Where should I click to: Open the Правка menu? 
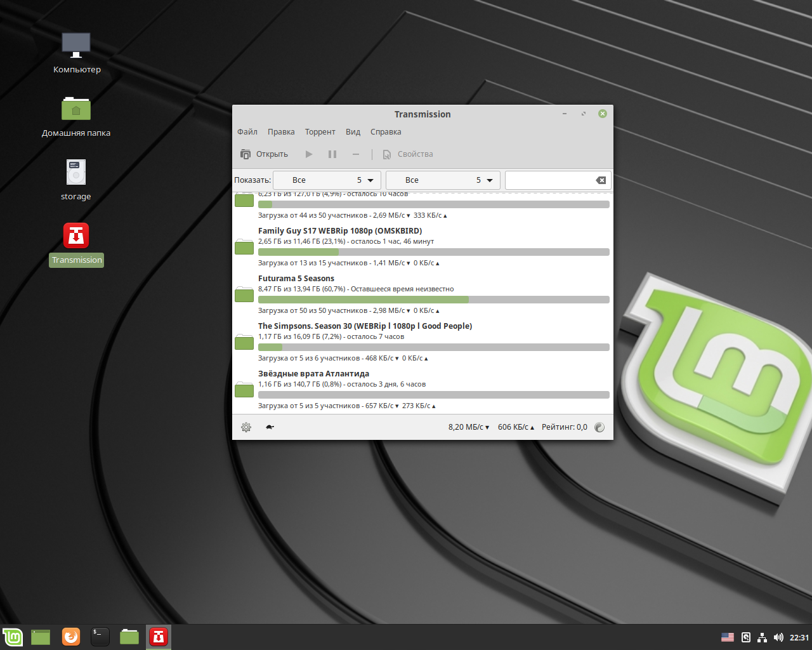coord(281,132)
